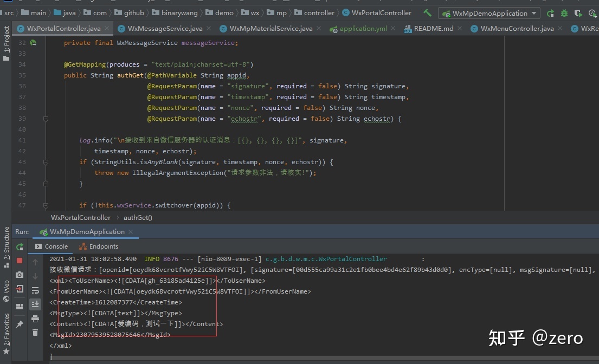
Task: Click the WxRe... truncated editor tab
Action: [585, 29]
